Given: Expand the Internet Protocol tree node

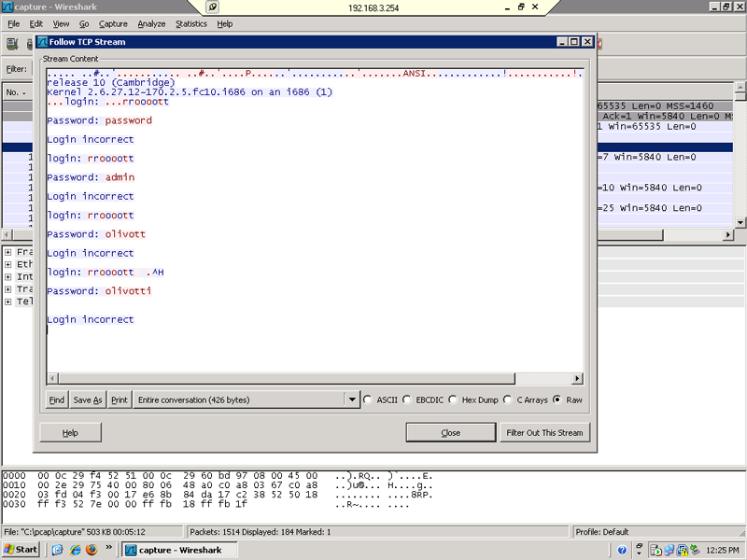Looking at the screenshot, I should point(8,276).
